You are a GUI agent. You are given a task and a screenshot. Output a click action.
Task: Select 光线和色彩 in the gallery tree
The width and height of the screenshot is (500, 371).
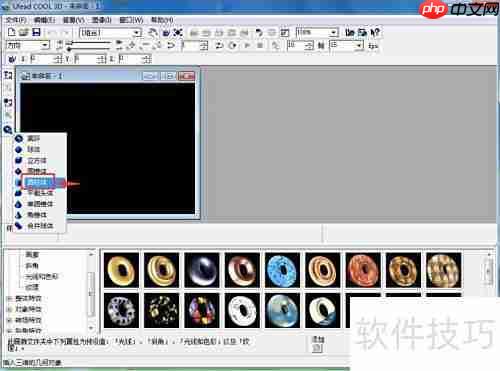pyautogui.click(x=42, y=276)
